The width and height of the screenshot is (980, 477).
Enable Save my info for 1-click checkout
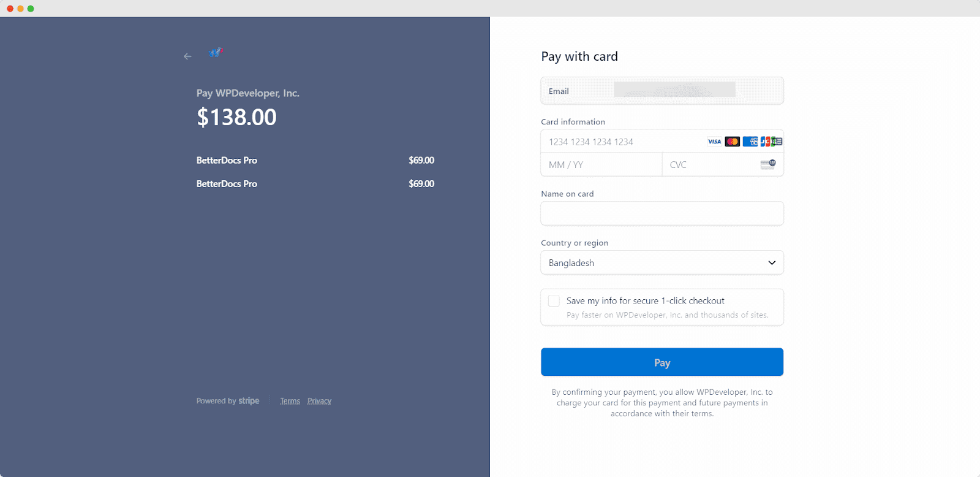(553, 300)
